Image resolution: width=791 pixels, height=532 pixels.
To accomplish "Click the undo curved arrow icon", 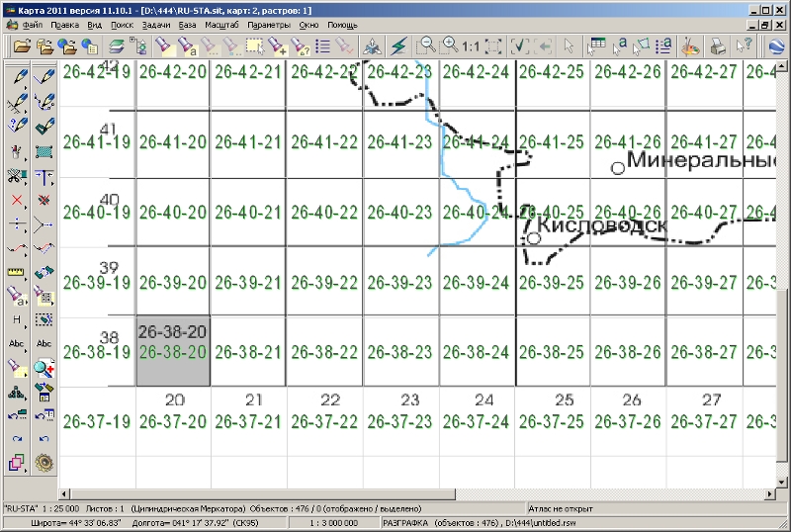I will 44,439.
